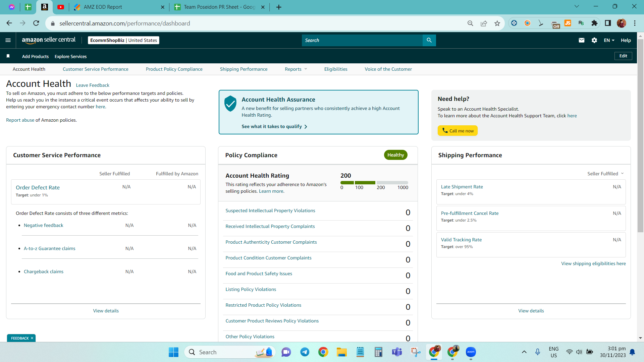Open the Chrome three-dot menu
644x362 pixels.
(635, 23)
